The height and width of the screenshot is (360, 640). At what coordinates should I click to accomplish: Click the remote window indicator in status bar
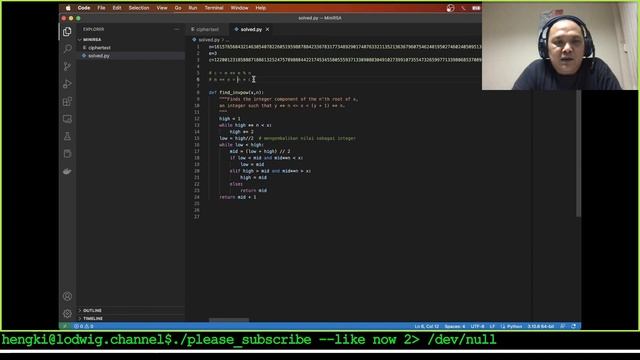click(64, 326)
